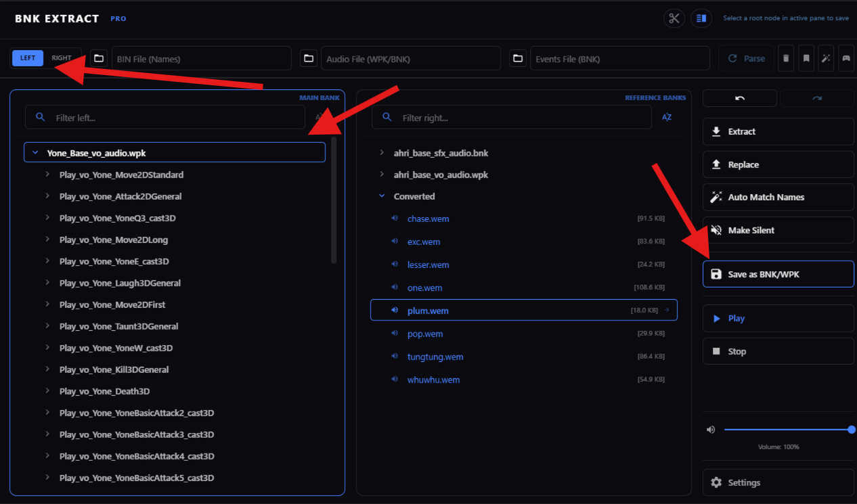Click in the Filter left search field
The height and width of the screenshot is (504, 857).
[x=165, y=117]
